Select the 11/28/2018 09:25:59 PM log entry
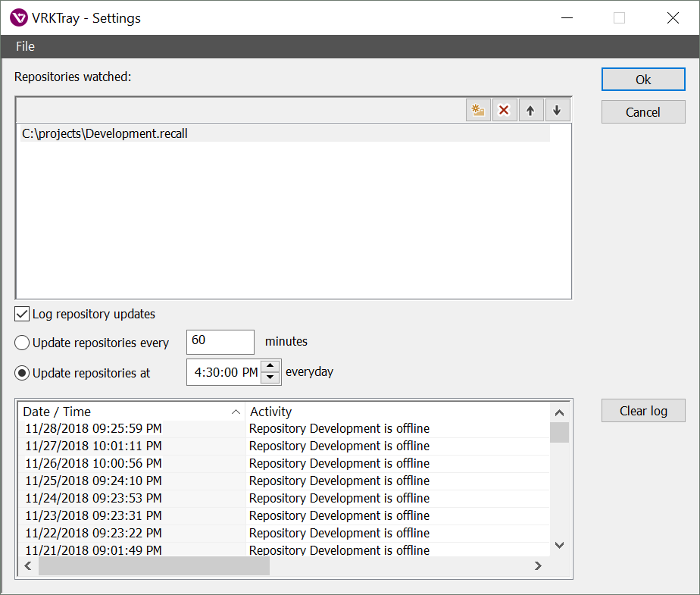The width and height of the screenshot is (700, 595). tap(284, 428)
